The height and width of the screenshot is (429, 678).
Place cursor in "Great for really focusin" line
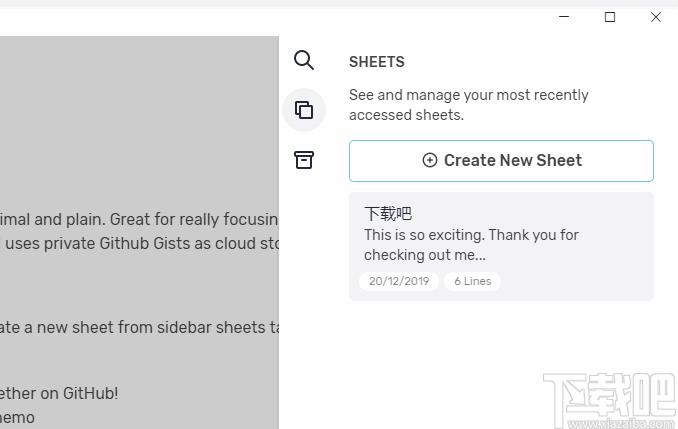point(140,219)
